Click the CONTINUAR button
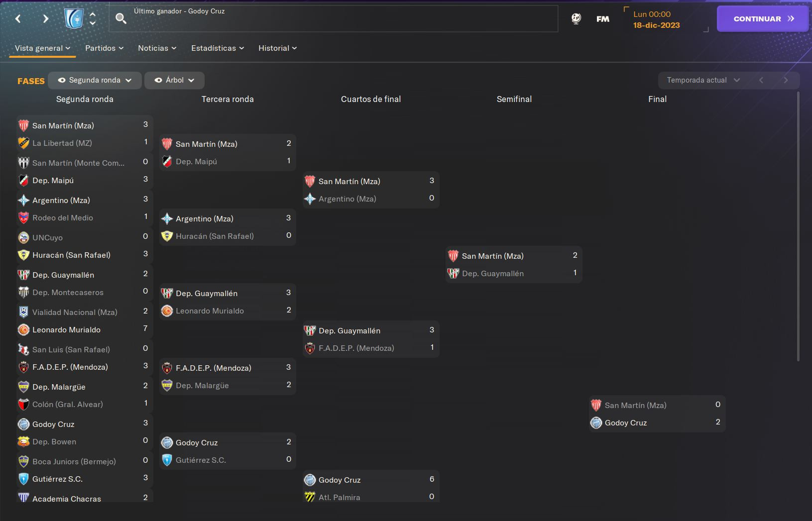 click(763, 19)
